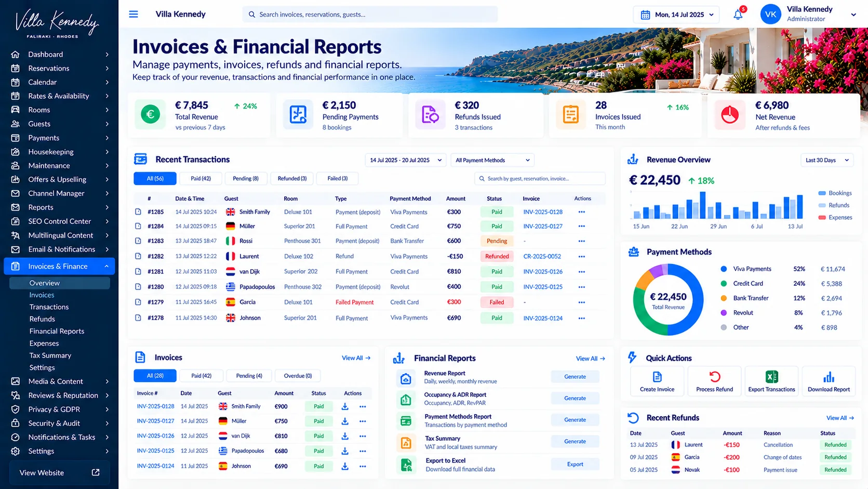The width and height of the screenshot is (868, 489).
Task: Select the Overdue (0) invoices tab
Action: [x=298, y=376]
